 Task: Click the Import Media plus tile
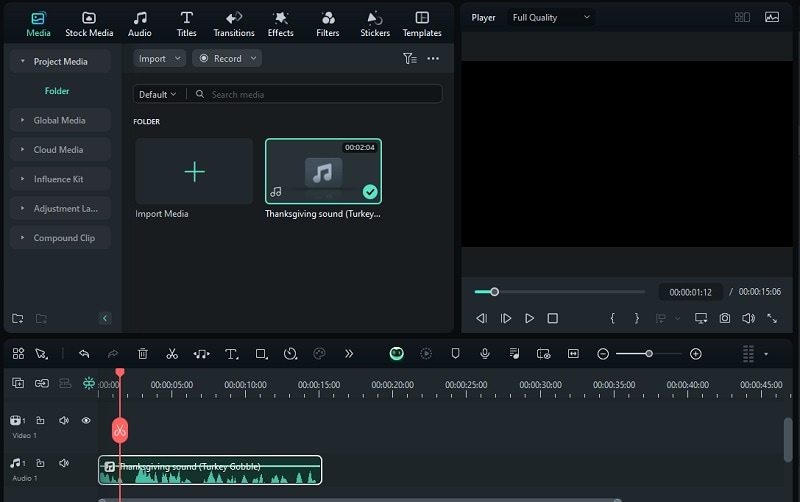(194, 171)
